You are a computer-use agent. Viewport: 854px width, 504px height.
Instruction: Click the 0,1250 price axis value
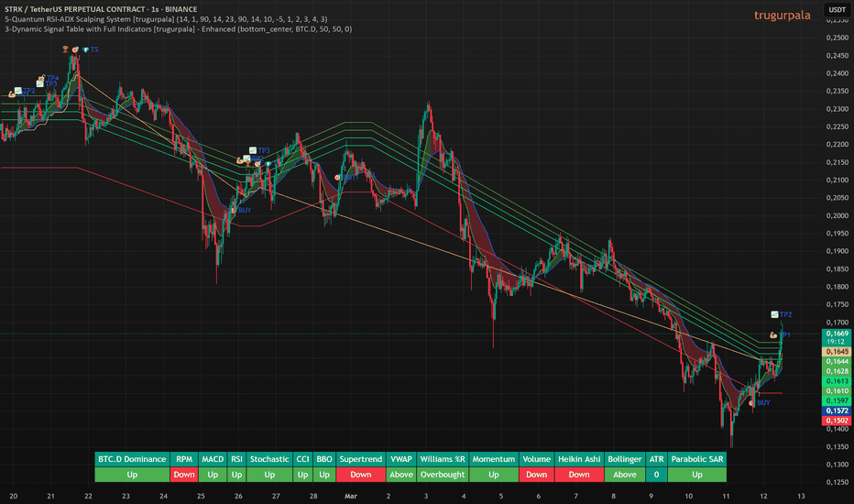(x=838, y=482)
